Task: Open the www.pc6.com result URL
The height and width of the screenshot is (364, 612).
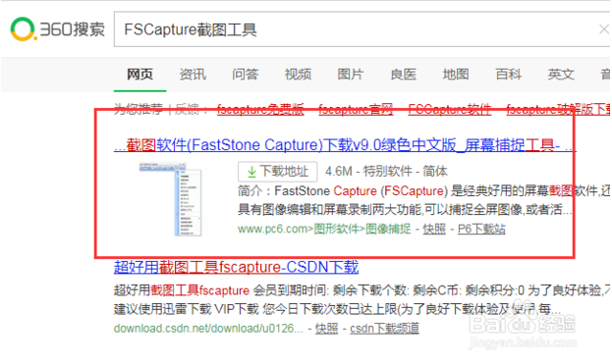Action: (324, 229)
